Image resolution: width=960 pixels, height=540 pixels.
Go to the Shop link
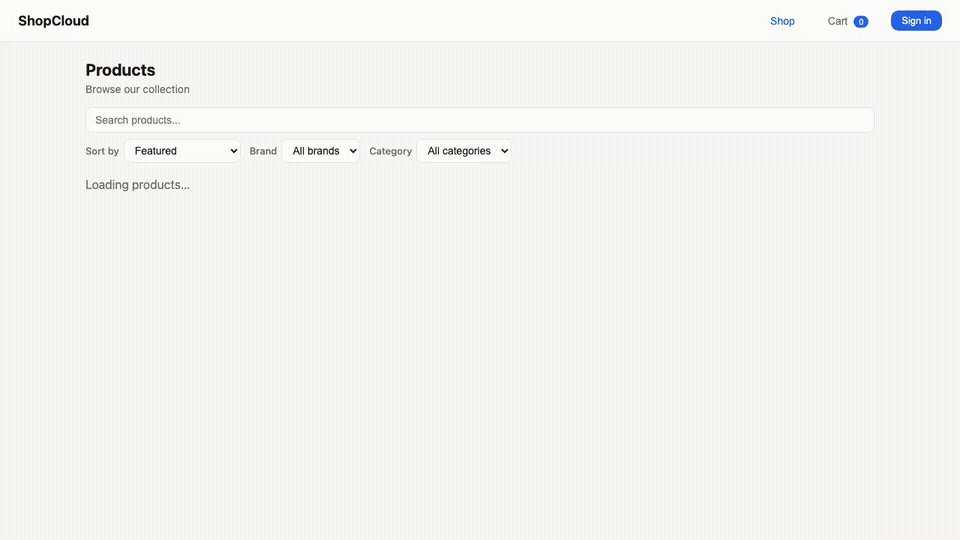782,21
